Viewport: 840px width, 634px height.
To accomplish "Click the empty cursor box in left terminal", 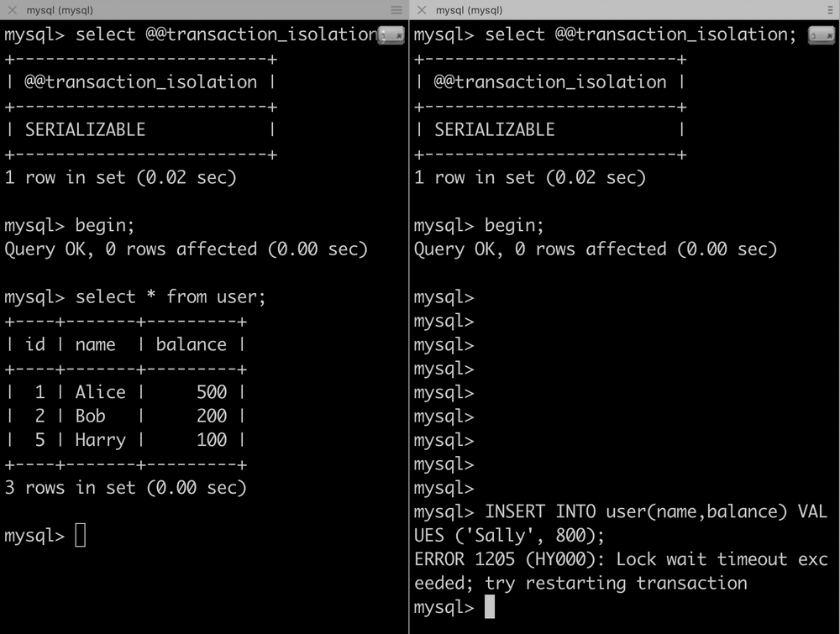I will pos(81,535).
